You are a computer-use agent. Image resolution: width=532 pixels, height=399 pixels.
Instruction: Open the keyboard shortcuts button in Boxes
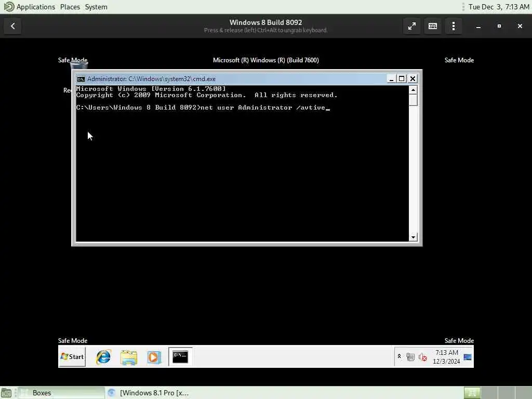(433, 26)
